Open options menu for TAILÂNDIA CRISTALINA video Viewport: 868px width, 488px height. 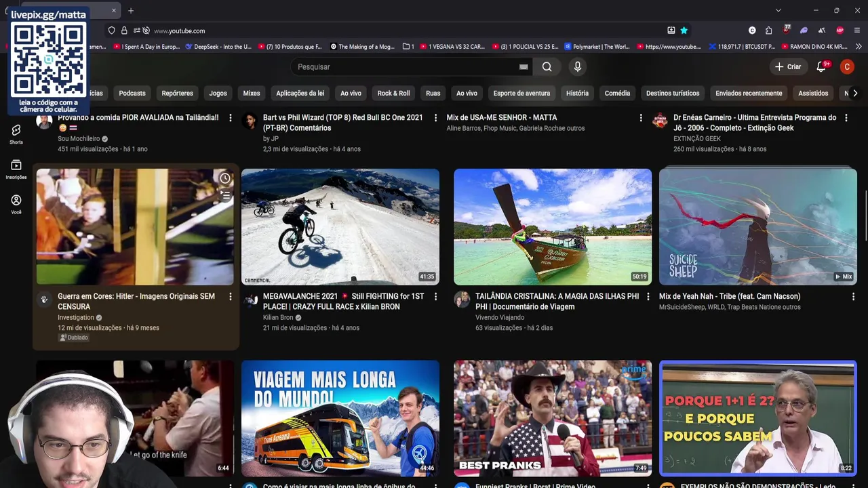(x=648, y=297)
